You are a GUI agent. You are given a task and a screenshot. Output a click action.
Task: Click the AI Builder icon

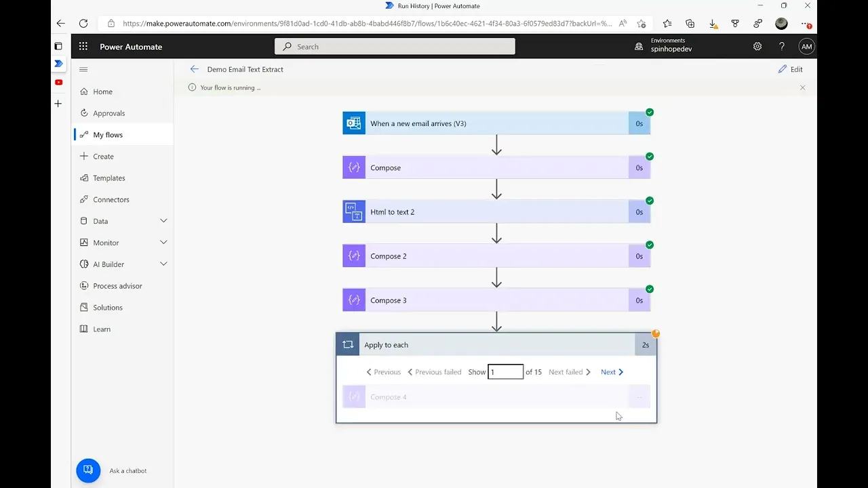coord(84,264)
